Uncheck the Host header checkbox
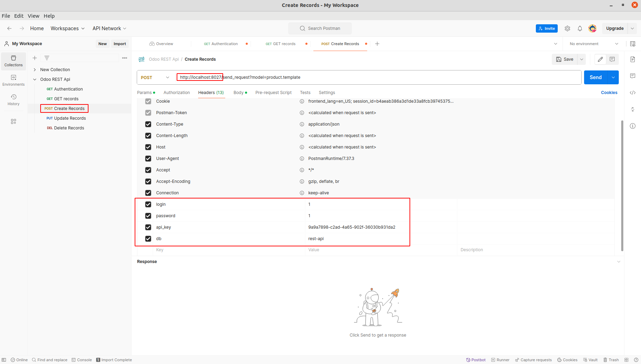The width and height of the screenshot is (641, 364). 148,147
